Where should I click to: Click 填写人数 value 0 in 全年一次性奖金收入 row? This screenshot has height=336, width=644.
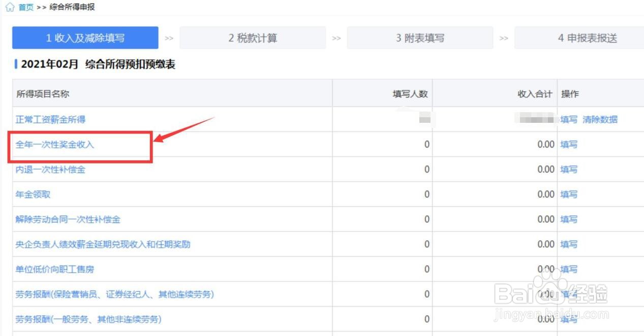click(427, 145)
